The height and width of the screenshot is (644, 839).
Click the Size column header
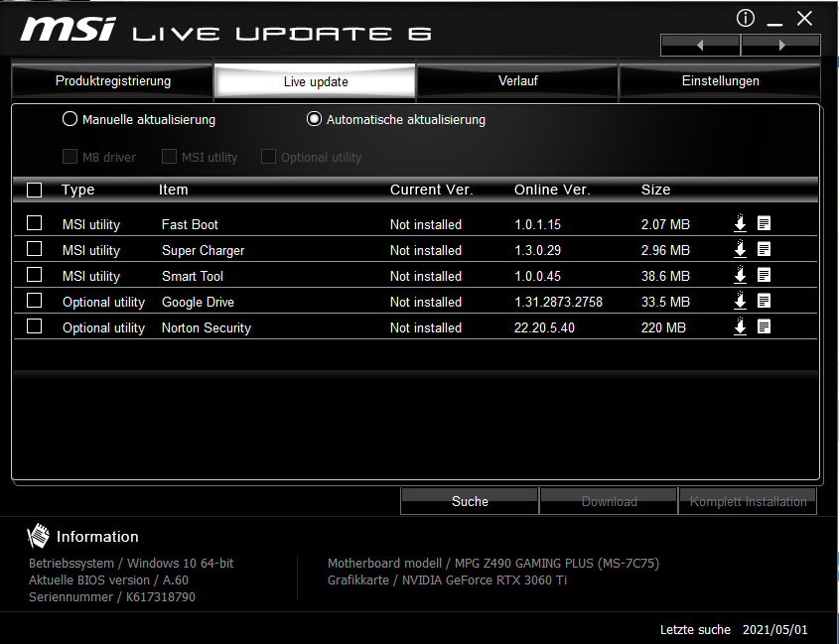tap(655, 190)
